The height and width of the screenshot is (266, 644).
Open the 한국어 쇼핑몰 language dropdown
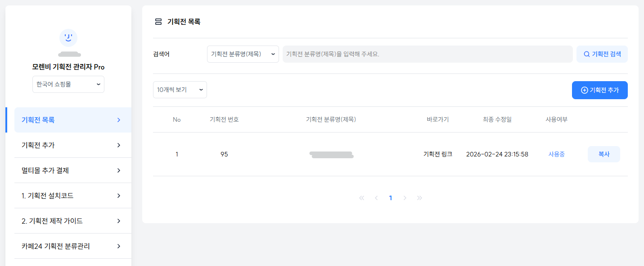click(68, 84)
